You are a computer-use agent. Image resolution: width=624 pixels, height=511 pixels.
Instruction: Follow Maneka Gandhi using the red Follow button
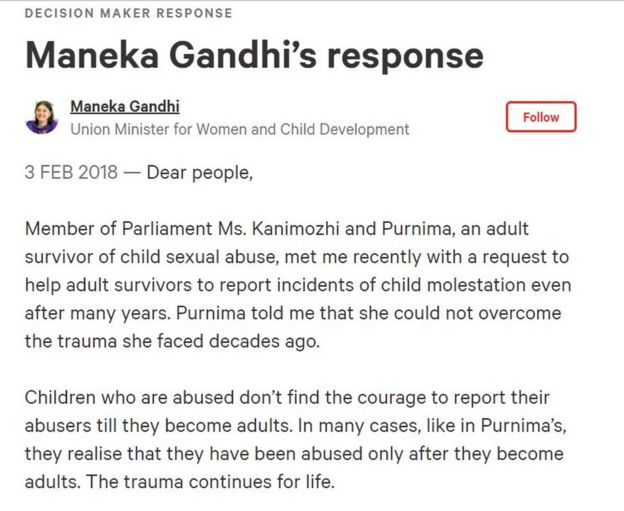click(x=541, y=117)
